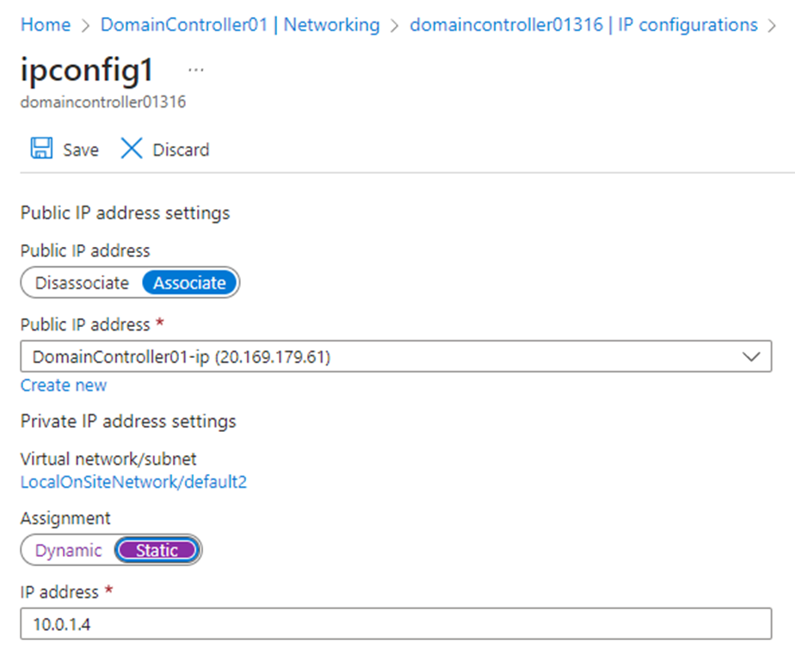Open the LocalOnSiteNetwork/default2 subnet link

(133, 482)
